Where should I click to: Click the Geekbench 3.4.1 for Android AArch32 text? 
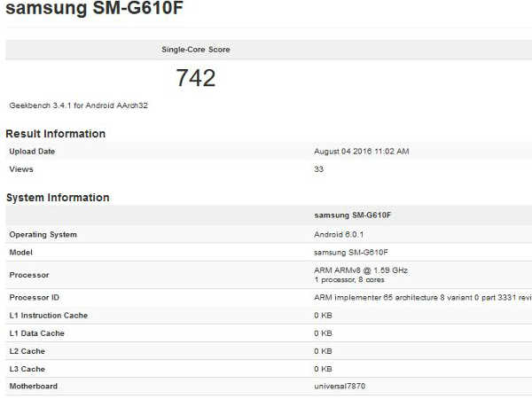[x=79, y=106]
